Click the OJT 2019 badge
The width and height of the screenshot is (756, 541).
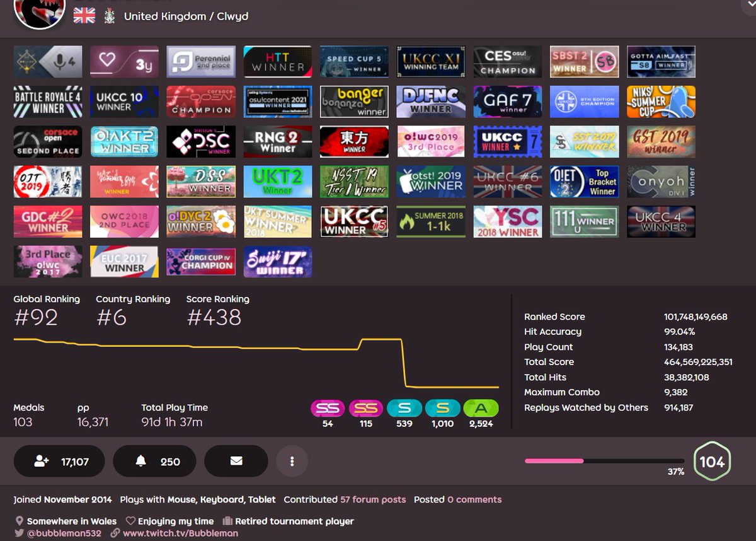pos(48,182)
